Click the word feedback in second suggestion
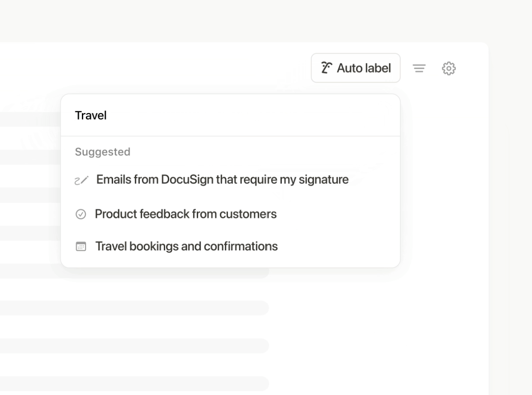The height and width of the screenshot is (395, 532). [x=164, y=214]
